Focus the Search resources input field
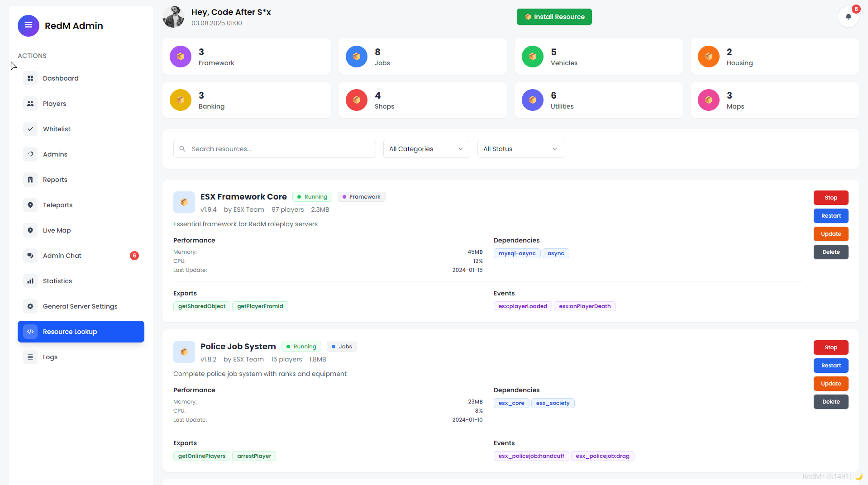The height and width of the screenshot is (485, 868). point(281,149)
